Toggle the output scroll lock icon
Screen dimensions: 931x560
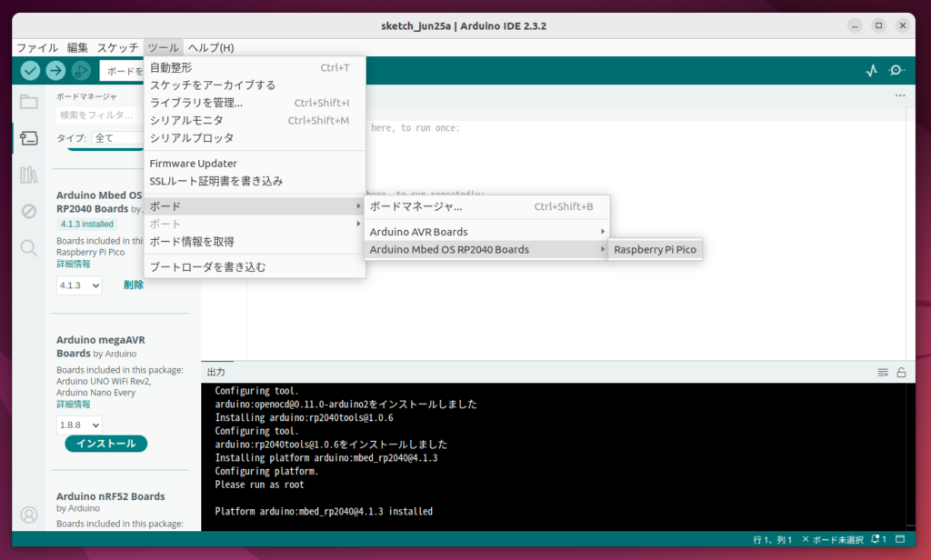tap(901, 373)
